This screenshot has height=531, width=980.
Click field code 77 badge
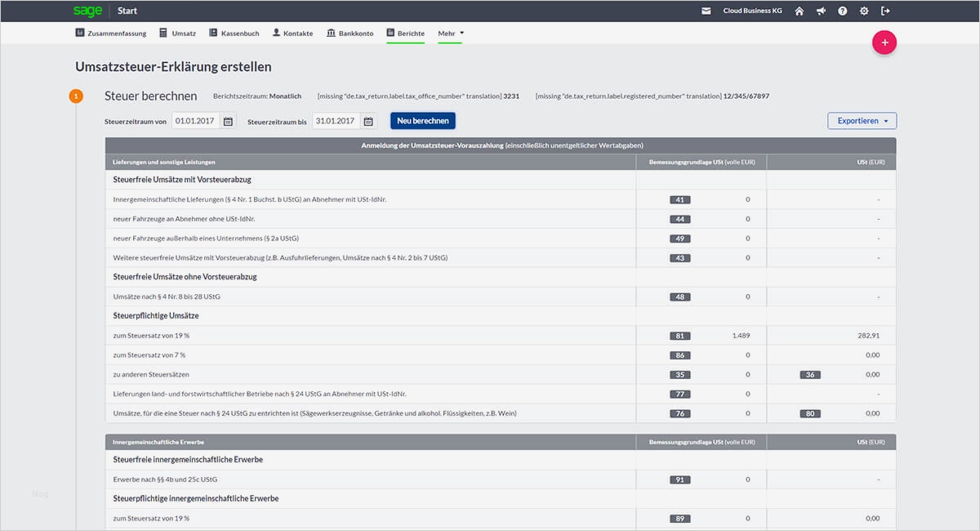coord(680,394)
